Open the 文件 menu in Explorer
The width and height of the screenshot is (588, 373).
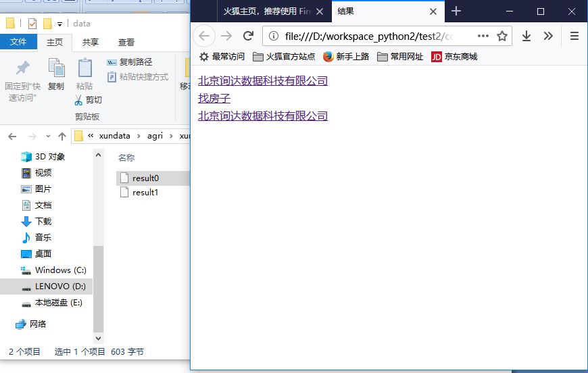[18, 42]
